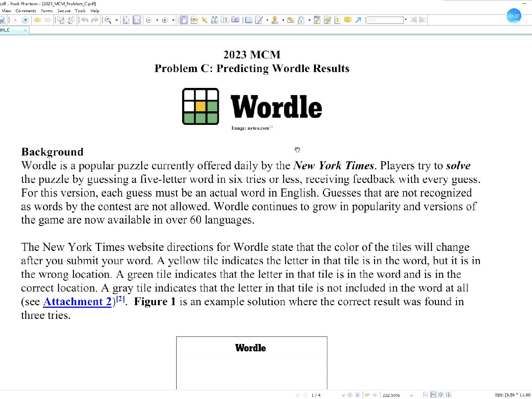532x399 pixels.
Task: Click the Find text input field
Action: [385, 20]
